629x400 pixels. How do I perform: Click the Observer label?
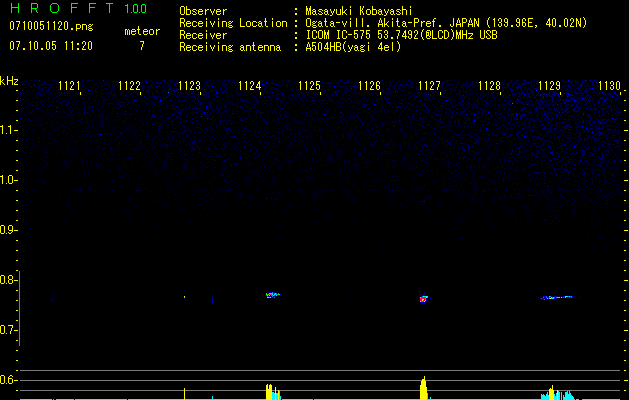click(x=203, y=11)
